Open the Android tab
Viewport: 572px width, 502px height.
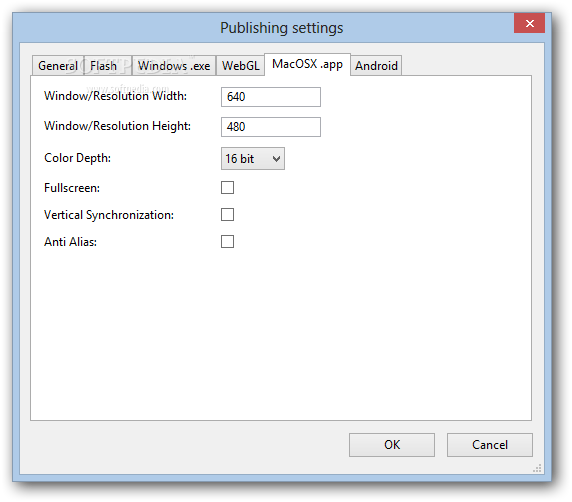[x=376, y=66]
